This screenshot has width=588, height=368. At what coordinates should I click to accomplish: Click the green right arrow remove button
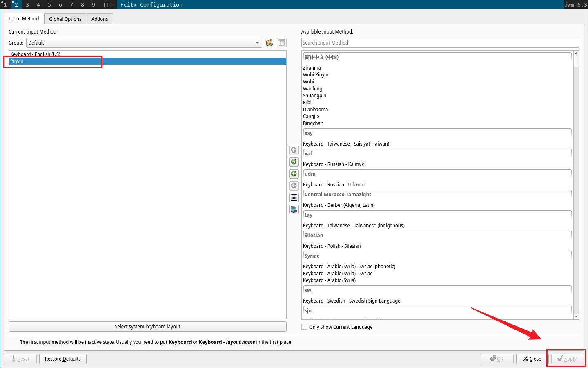point(294,162)
